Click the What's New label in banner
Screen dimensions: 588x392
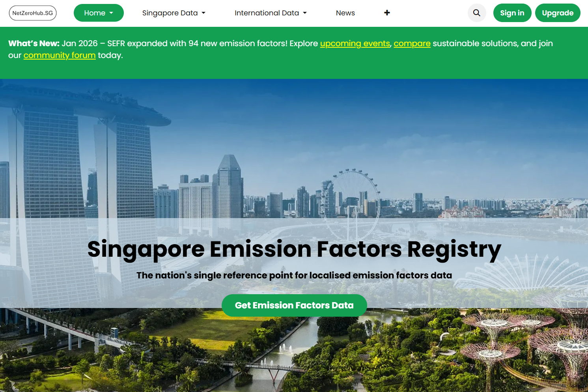[x=34, y=43]
